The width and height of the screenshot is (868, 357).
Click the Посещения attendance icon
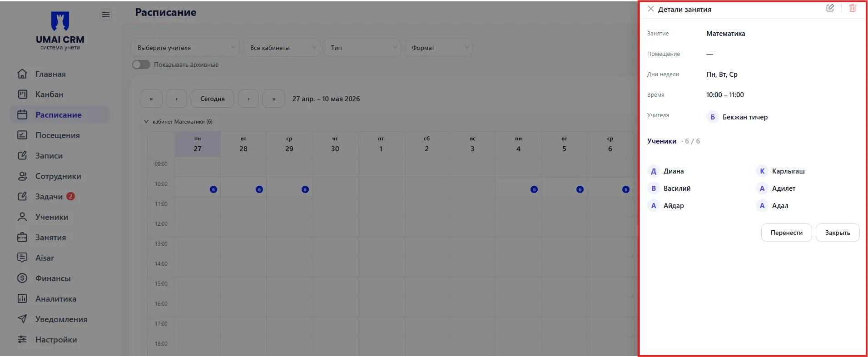(x=22, y=135)
